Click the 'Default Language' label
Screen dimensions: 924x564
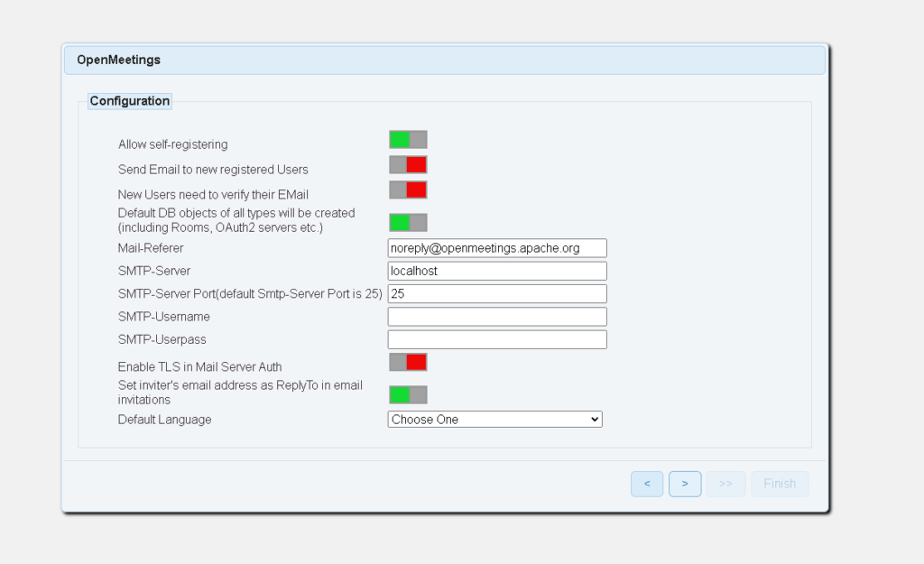pos(164,420)
